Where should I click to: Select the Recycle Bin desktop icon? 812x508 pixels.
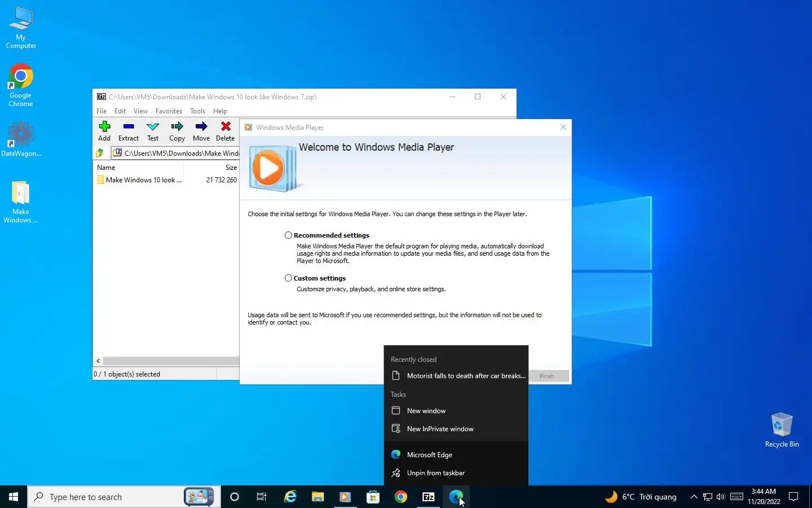(x=782, y=430)
